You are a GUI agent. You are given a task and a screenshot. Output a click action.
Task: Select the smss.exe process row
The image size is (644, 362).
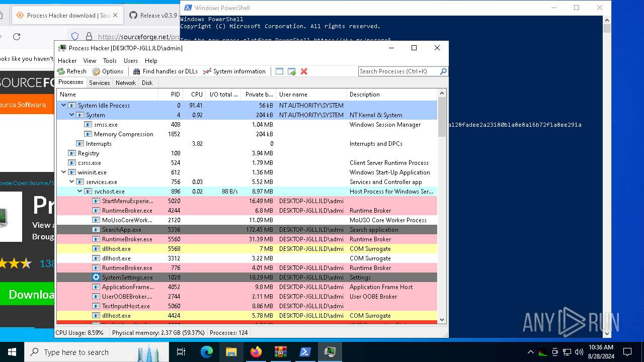247,125
